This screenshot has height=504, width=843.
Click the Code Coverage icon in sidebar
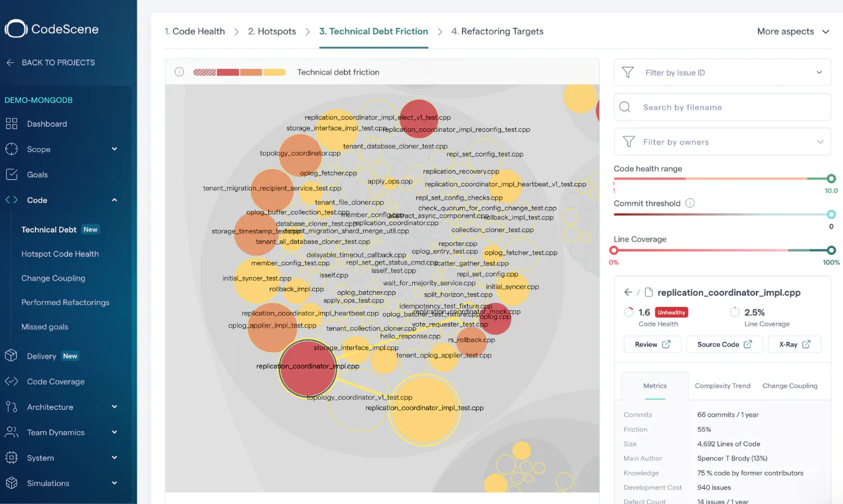(x=11, y=381)
